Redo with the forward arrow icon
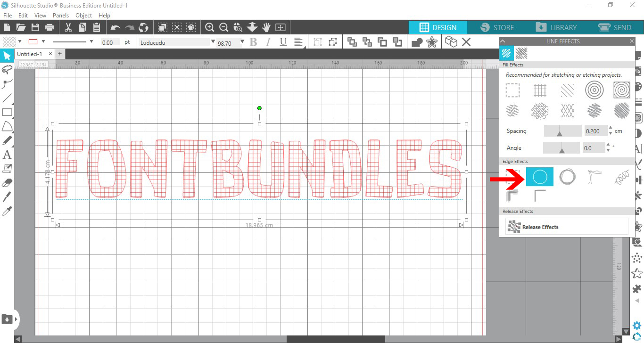This screenshot has height=343, width=644. coord(130,27)
